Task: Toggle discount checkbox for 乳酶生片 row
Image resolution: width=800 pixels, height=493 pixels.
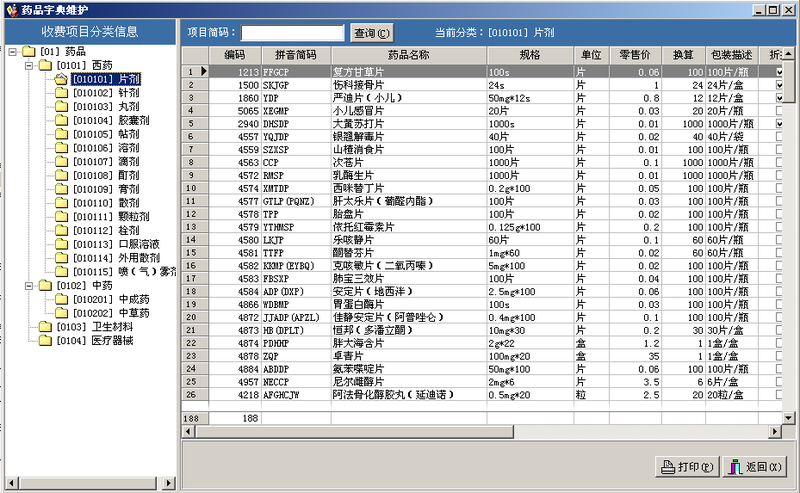Action: 779,175
